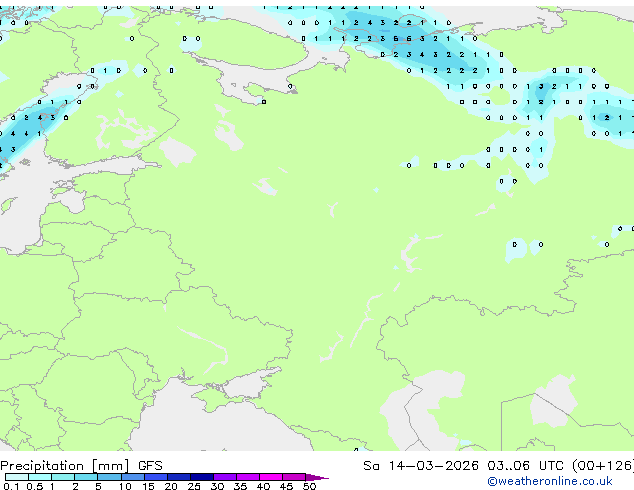This screenshot has height=490, width=634.
Task: Select the 2 to 5 mm legend swatch
Action: pyautogui.click(x=86, y=477)
